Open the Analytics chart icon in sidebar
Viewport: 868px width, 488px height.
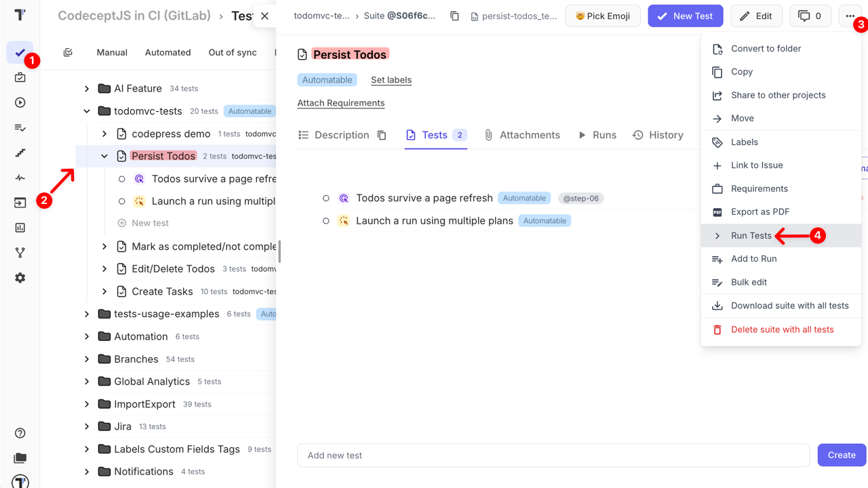(20, 228)
